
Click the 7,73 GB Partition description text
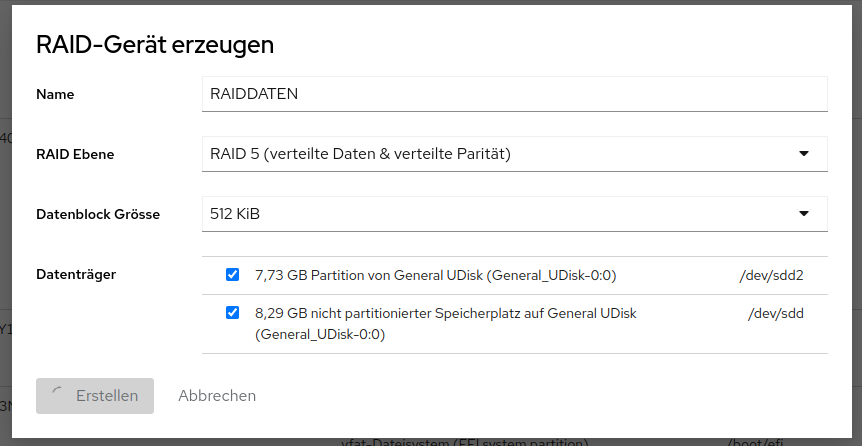tap(435, 275)
